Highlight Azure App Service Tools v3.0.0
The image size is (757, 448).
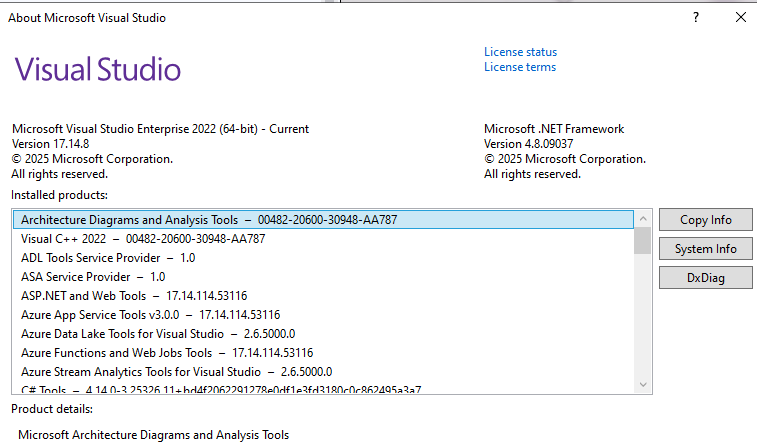150,315
